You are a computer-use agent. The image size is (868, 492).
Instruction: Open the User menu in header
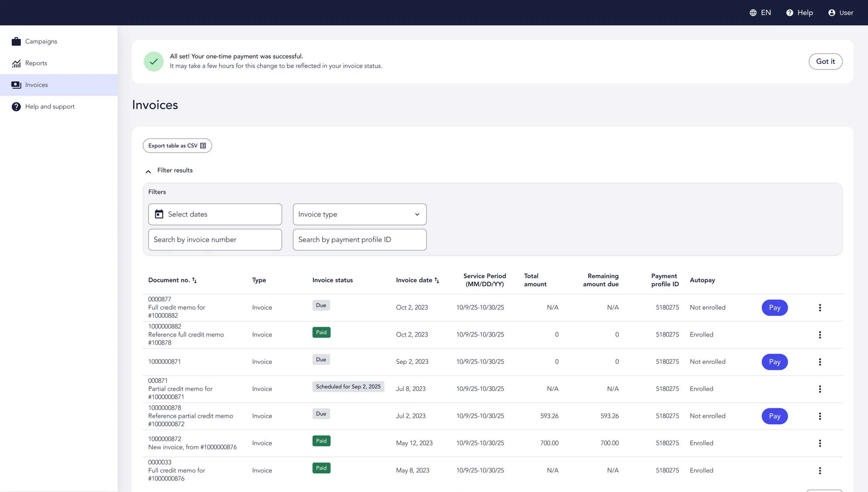(x=840, y=13)
